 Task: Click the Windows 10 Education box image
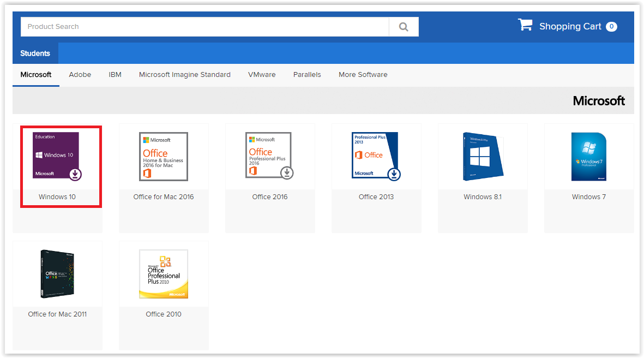[56, 156]
